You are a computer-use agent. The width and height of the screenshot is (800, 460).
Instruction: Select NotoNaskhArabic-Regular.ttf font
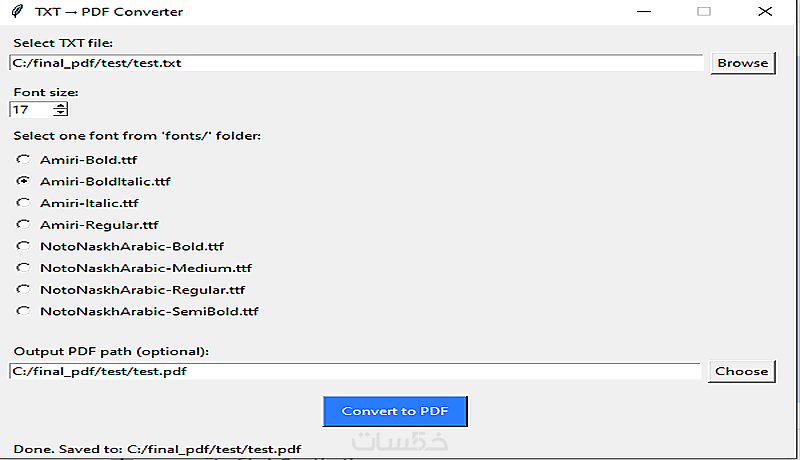23,290
